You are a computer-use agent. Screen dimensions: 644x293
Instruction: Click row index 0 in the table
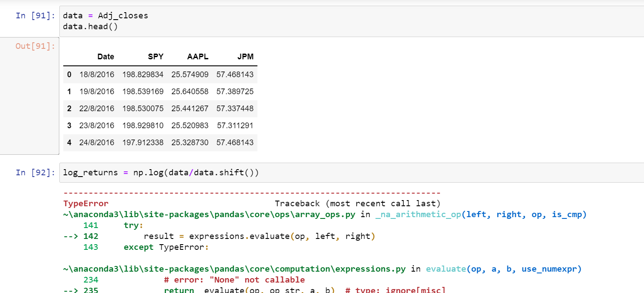(69, 75)
